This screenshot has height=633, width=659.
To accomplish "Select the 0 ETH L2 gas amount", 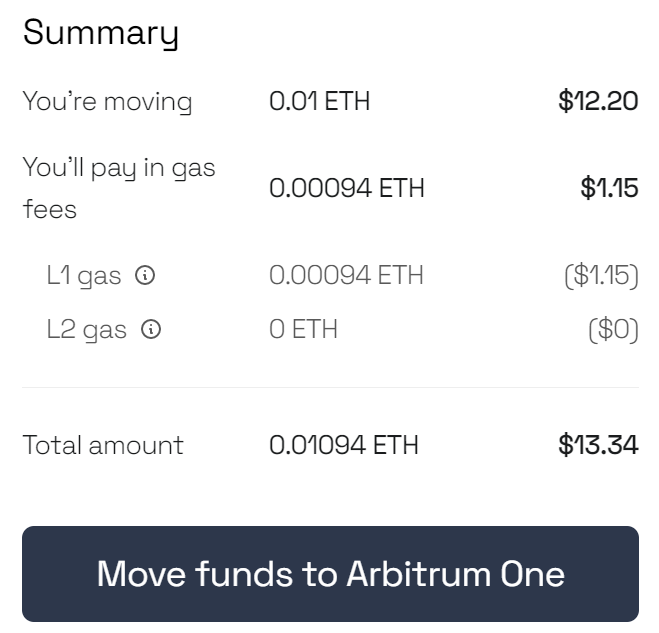I will [x=303, y=329].
